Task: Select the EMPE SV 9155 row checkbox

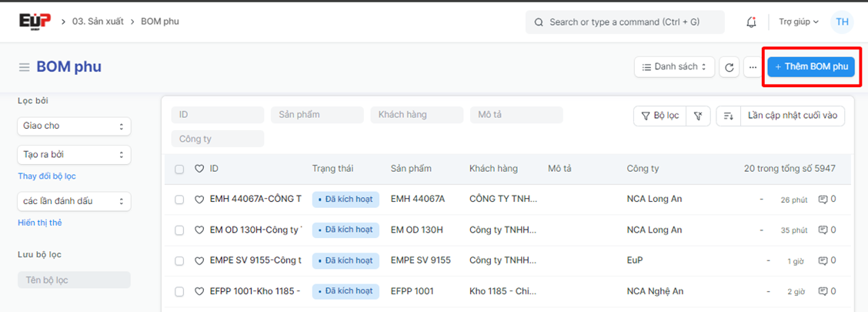Action: pos(179,260)
